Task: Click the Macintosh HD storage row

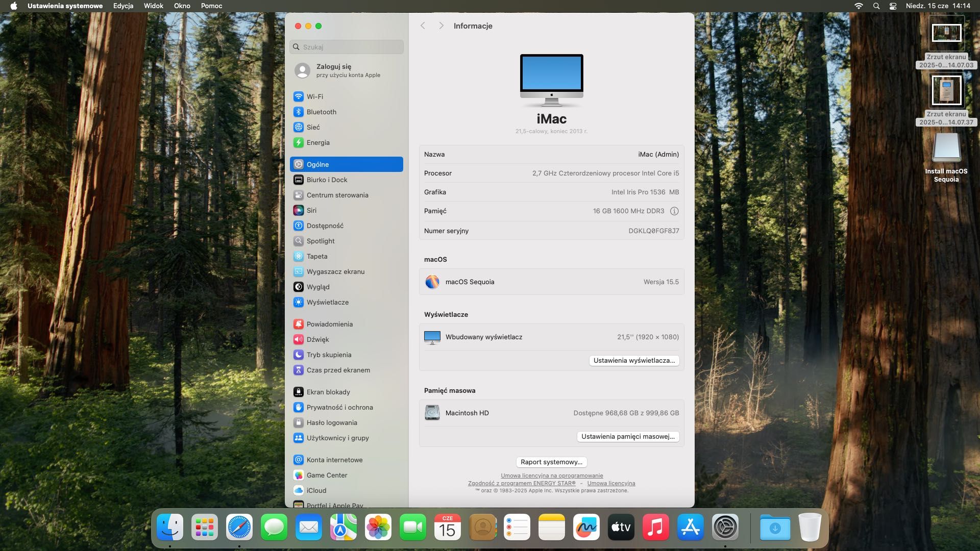Action: click(551, 413)
